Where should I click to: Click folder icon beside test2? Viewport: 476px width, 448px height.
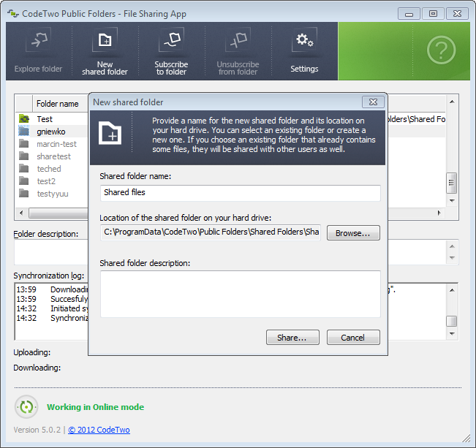pyautogui.click(x=24, y=181)
